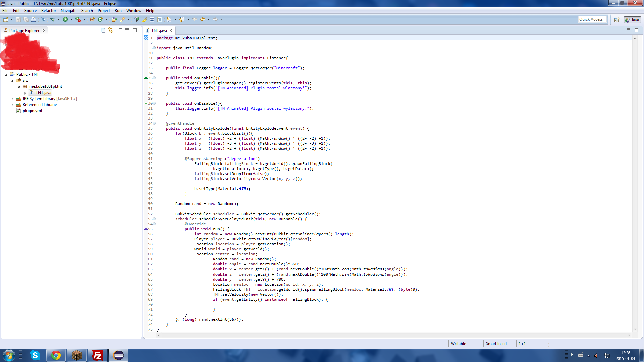This screenshot has height=362, width=644.
Task: Create a new Java package via toolbar icon
Action: click(x=92, y=19)
